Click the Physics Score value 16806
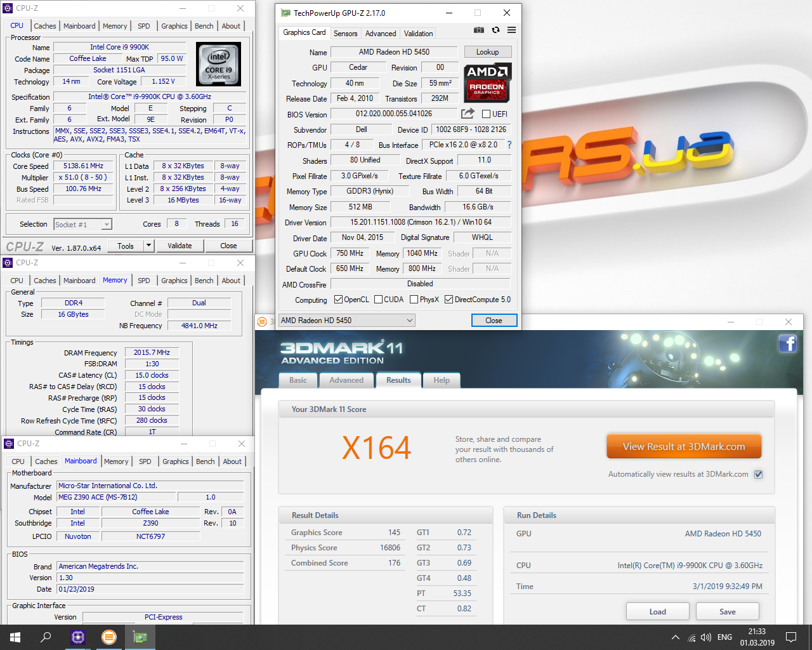The width and height of the screenshot is (812, 650). tap(390, 548)
